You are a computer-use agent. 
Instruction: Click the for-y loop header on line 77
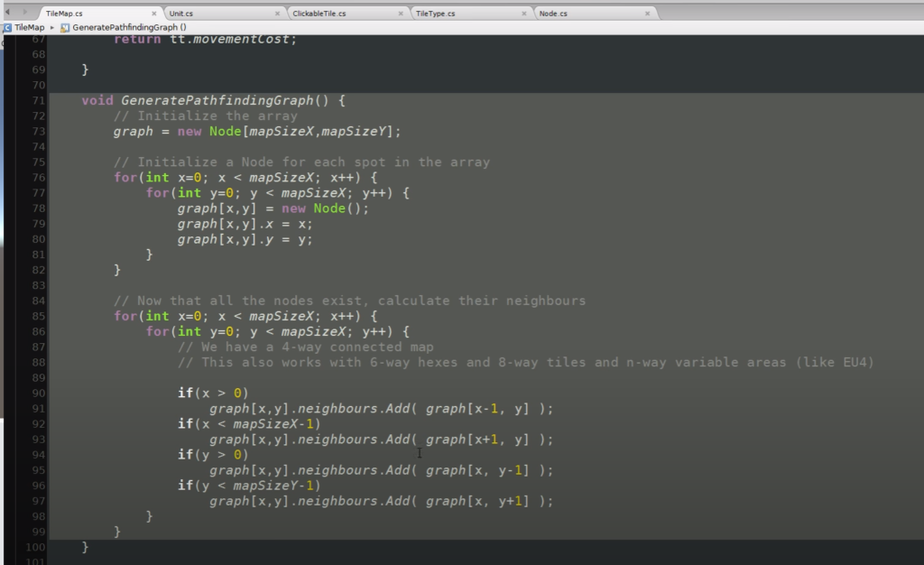point(278,192)
